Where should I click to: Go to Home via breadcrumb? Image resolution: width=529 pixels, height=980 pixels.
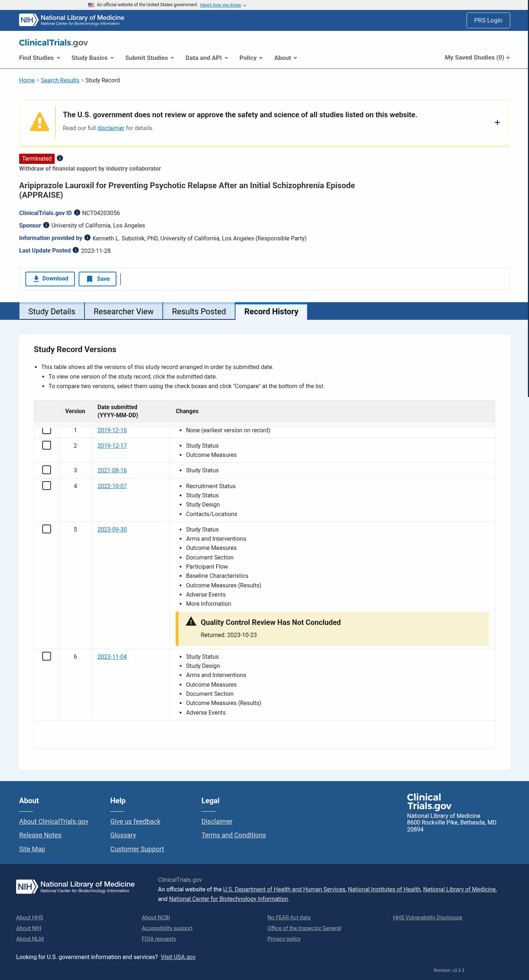tap(26, 80)
